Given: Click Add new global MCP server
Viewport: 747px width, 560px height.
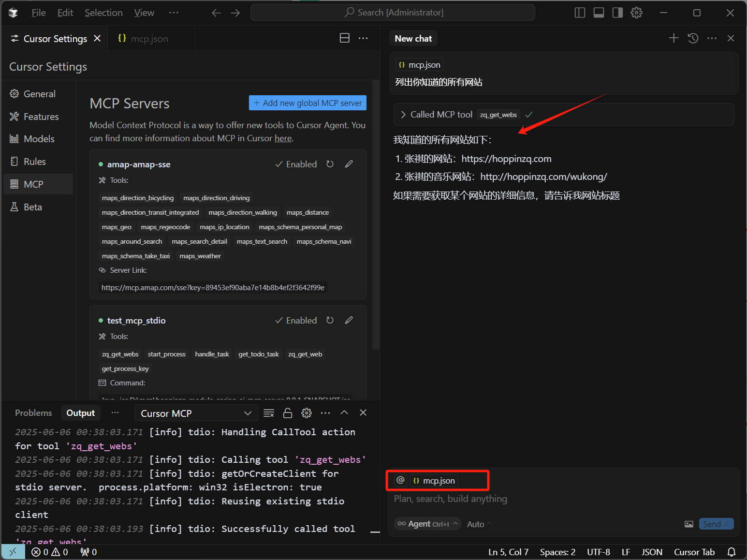Looking at the screenshot, I should (x=308, y=103).
